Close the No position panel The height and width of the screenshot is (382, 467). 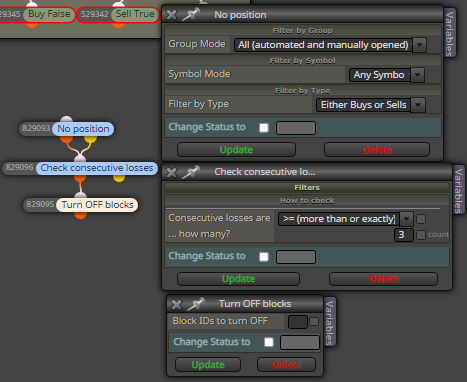[x=172, y=15]
